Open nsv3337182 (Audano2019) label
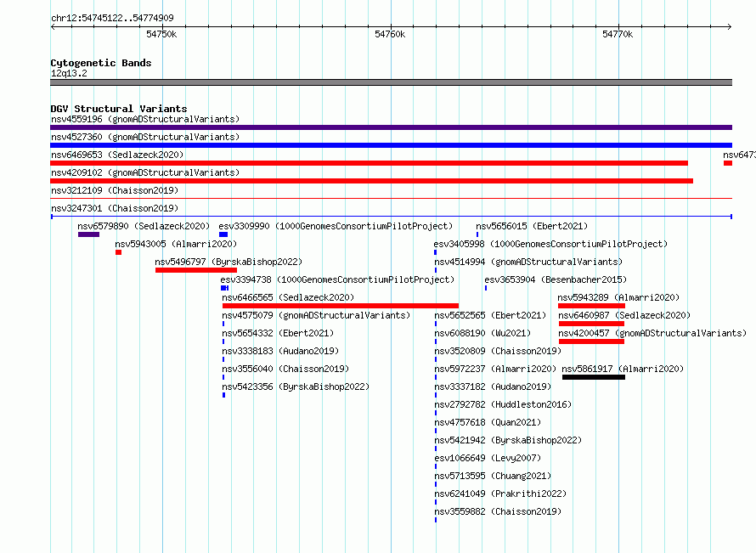756x553 pixels. (x=493, y=387)
